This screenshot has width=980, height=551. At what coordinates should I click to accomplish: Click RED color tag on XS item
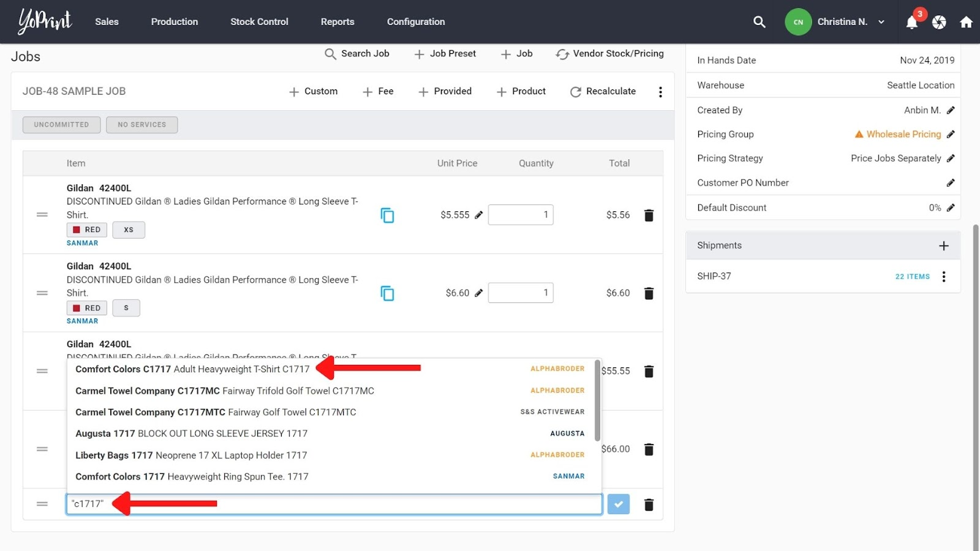point(87,230)
